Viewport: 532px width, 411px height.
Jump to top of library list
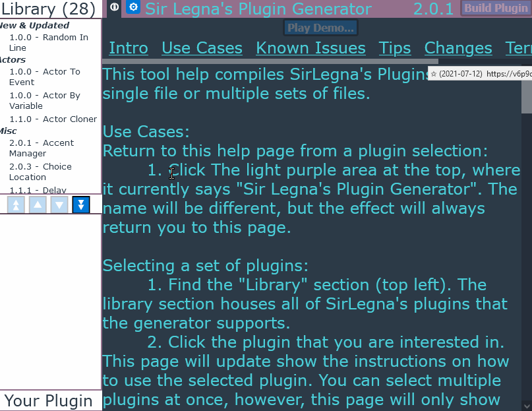(x=16, y=205)
